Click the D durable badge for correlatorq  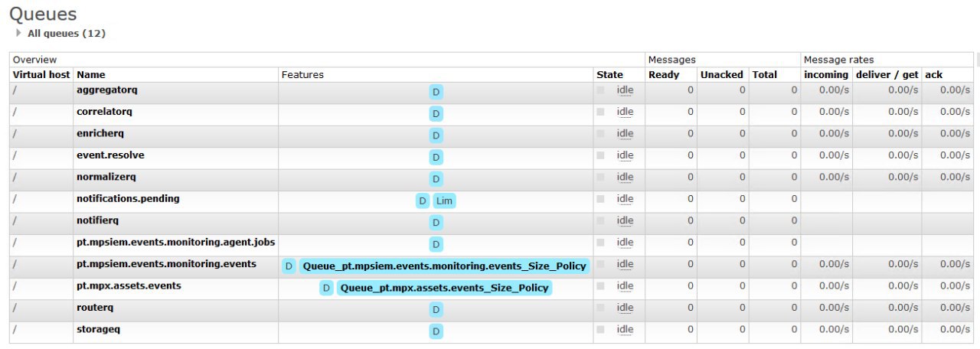436,113
